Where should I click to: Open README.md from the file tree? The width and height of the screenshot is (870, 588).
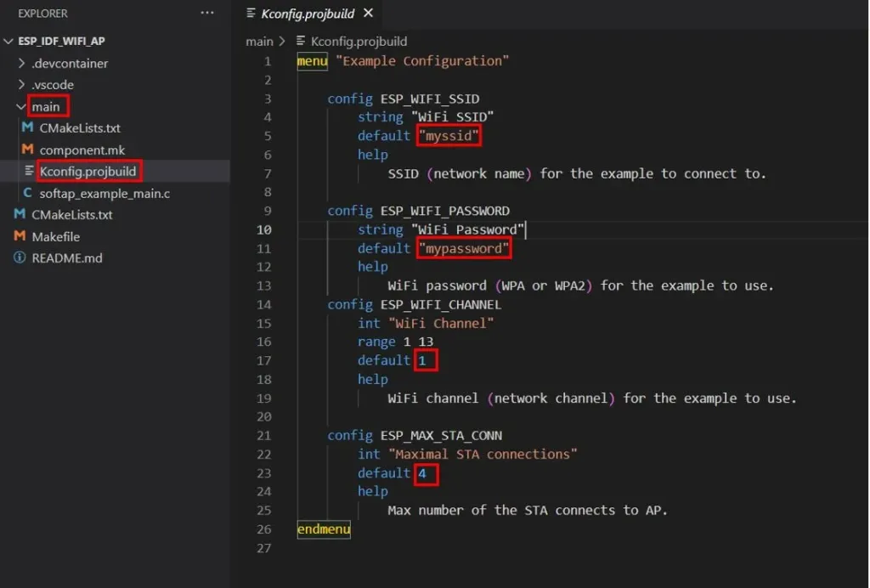coord(66,258)
